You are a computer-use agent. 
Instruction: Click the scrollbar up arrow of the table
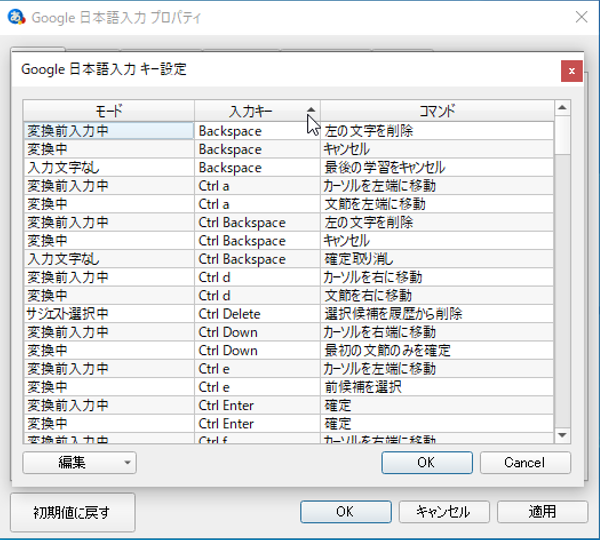(562, 108)
